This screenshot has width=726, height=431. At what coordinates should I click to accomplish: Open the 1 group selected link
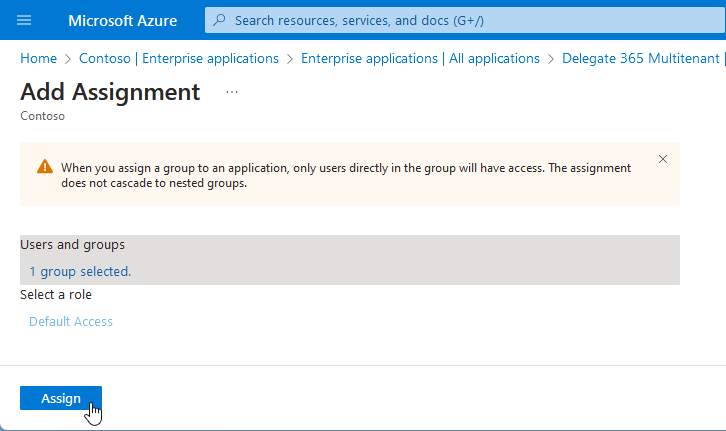pos(80,271)
